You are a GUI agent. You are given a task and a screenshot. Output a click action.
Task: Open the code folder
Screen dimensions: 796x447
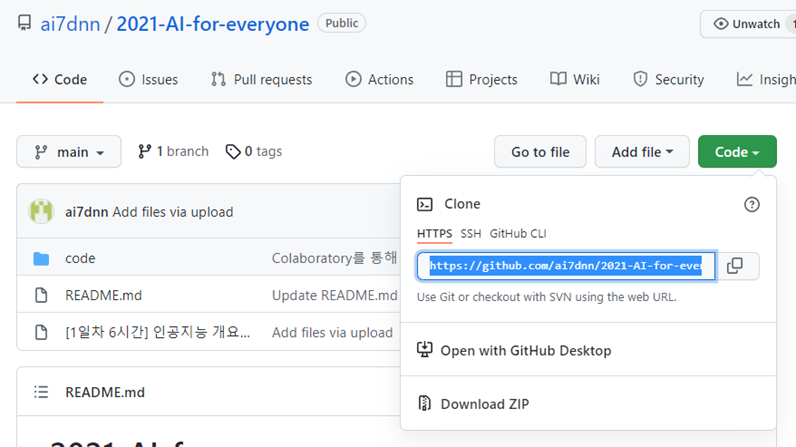[x=80, y=258]
